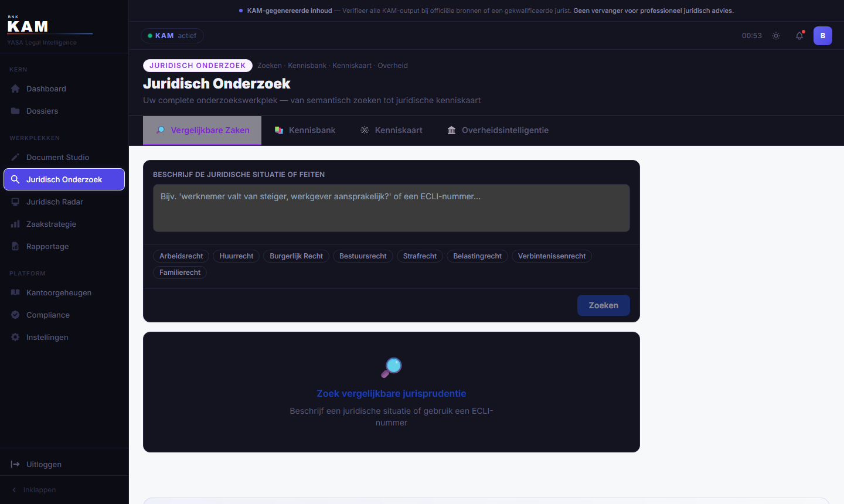Click the Rapportage document icon

pyautogui.click(x=15, y=246)
